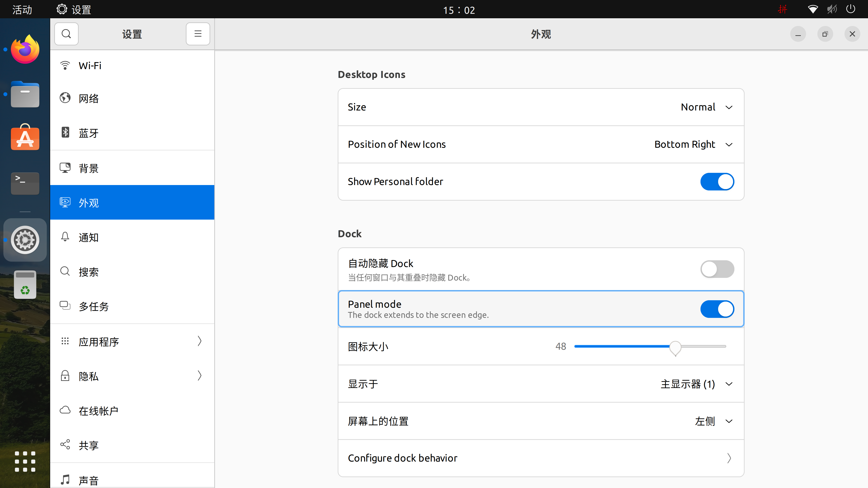
Task: Disable Show Personal folder switch
Action: (717, 181)
